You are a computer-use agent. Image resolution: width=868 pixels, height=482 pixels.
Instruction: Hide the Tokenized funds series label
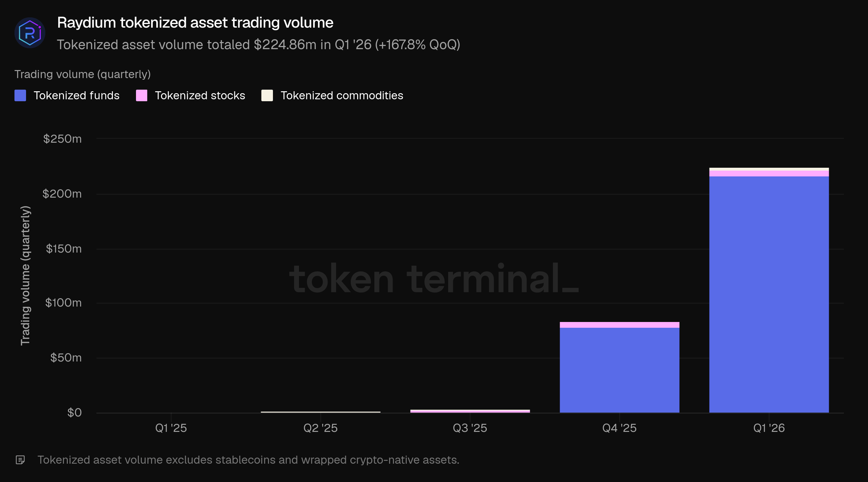pyautogui.click(x=77, y=95)
